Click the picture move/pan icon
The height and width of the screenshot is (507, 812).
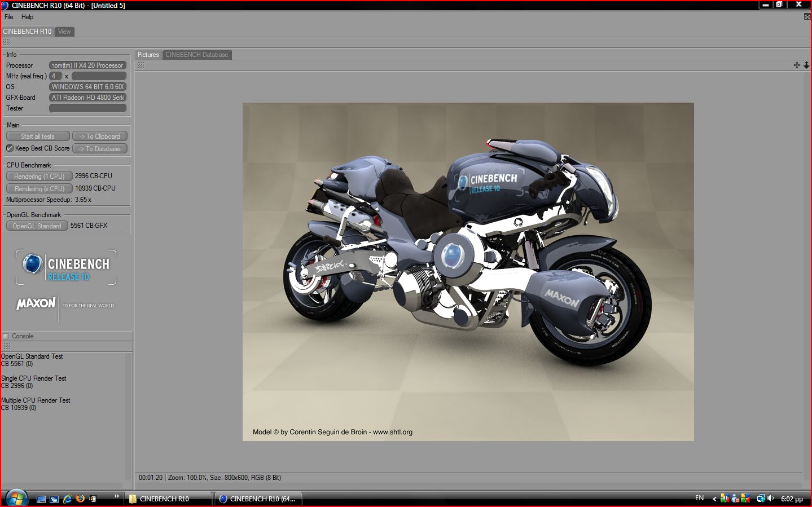pyautogui.click(x=797, y=65)
